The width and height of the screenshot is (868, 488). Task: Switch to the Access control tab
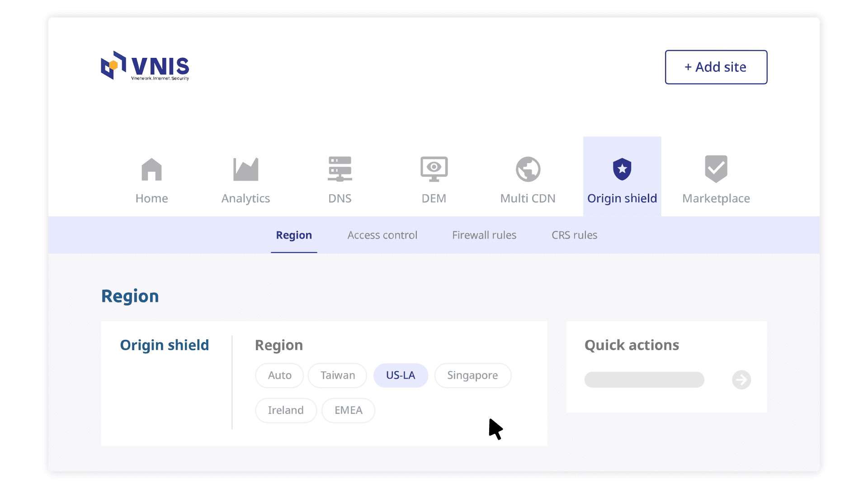tap(382, 235)
